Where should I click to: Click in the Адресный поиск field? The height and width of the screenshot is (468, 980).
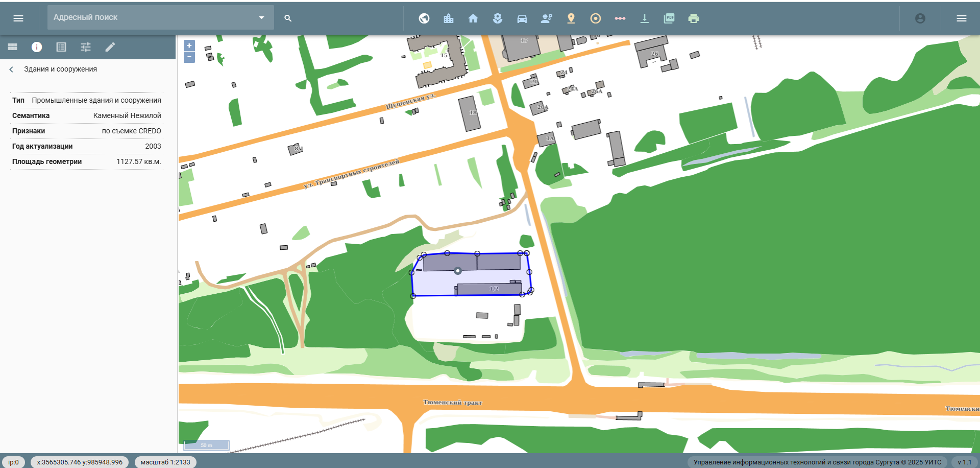(x=151, y=17)
